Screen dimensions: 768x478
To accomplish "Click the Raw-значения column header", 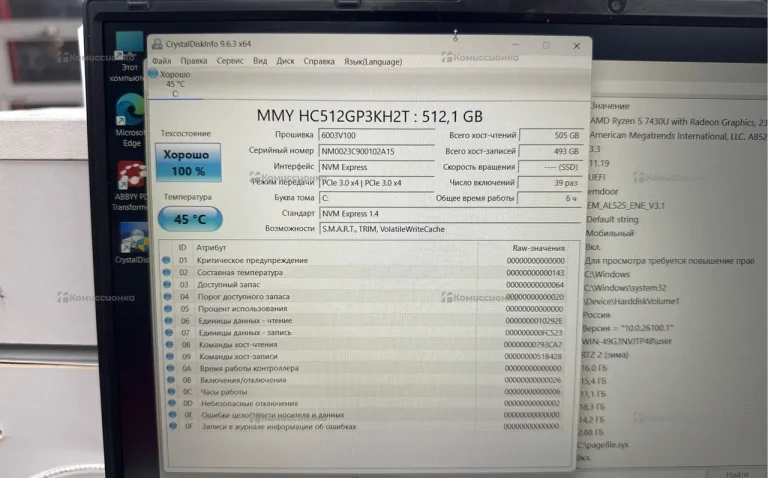I will [538, 248].
